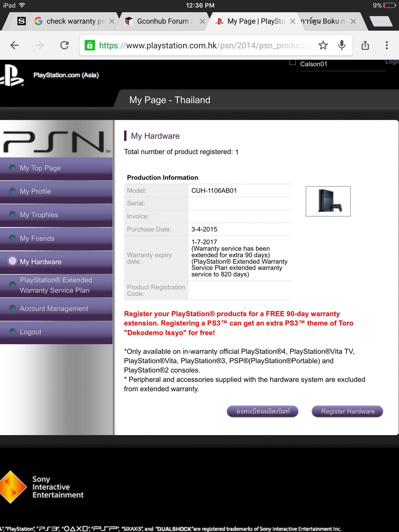
Task: Tap the green secure lock icon
Action: (x=90, y=45)
